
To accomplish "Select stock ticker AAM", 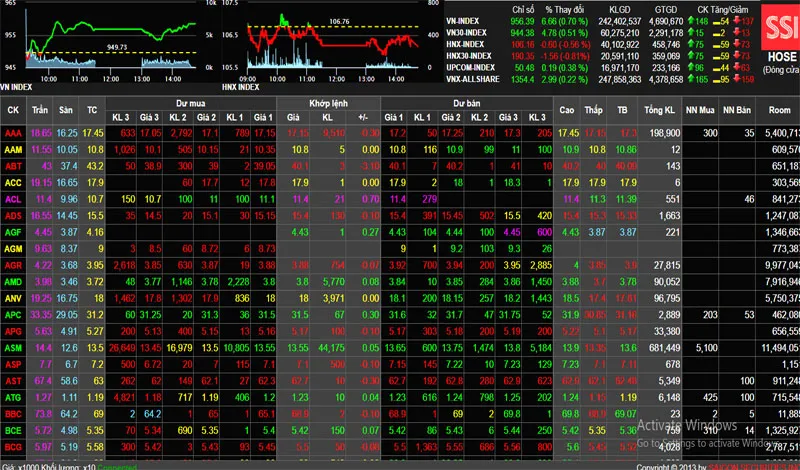I will click(x=13, y=150).
